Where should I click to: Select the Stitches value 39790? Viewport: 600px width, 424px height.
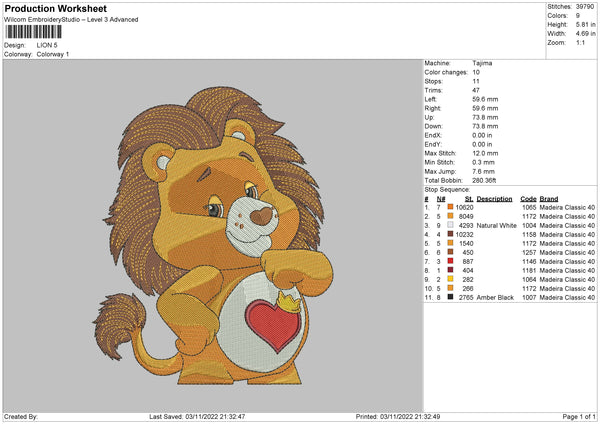click(585, 7)
